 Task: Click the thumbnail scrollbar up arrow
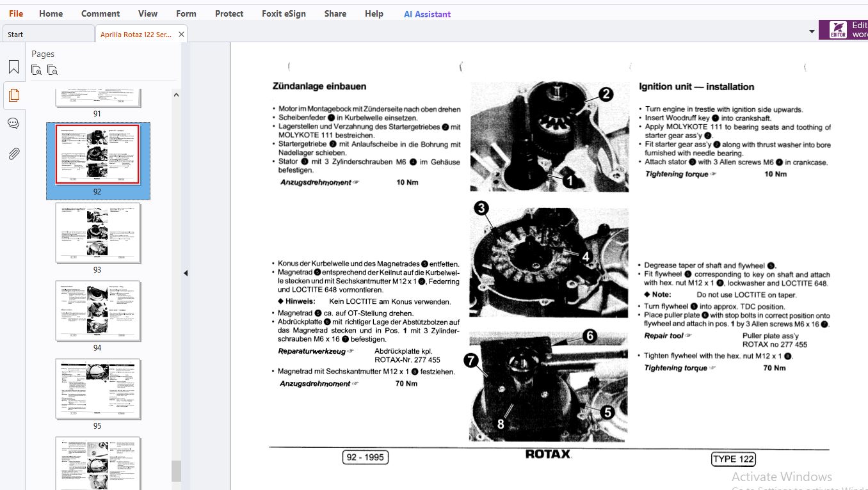click(176, 95)
